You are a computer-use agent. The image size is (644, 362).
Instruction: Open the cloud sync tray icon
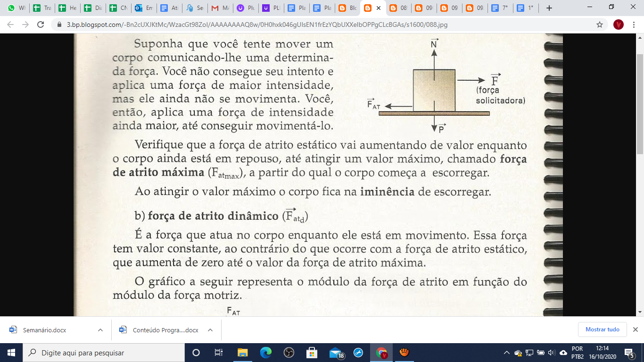tap(563, 353)
